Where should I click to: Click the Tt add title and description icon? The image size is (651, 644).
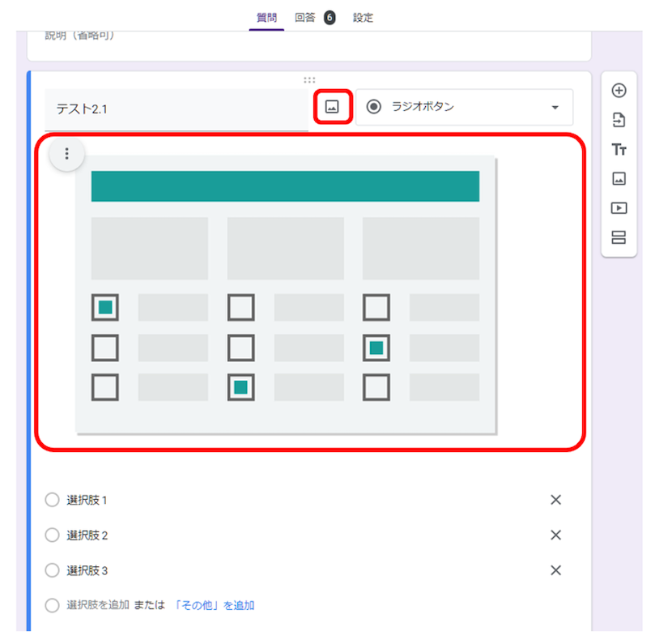click(x=619, y=149)
